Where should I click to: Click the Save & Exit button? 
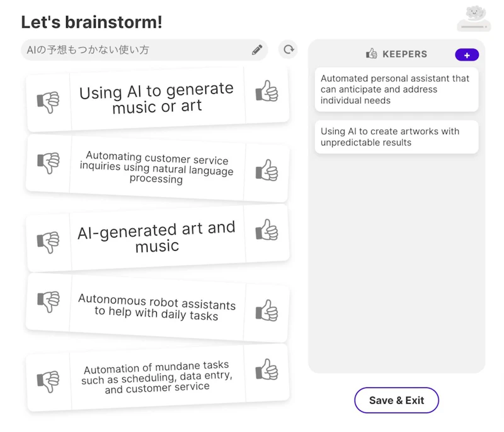pyautogui.click(x=396, y=401)
